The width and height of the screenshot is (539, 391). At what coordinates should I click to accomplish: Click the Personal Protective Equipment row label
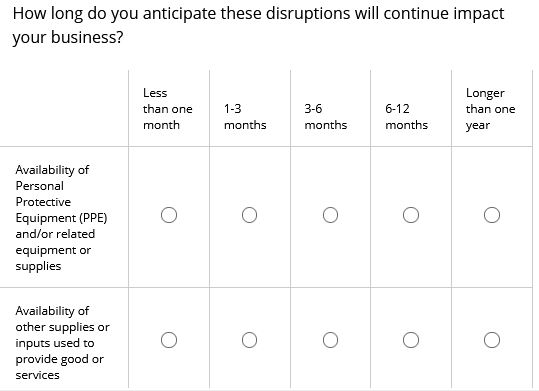pos(61,218)
